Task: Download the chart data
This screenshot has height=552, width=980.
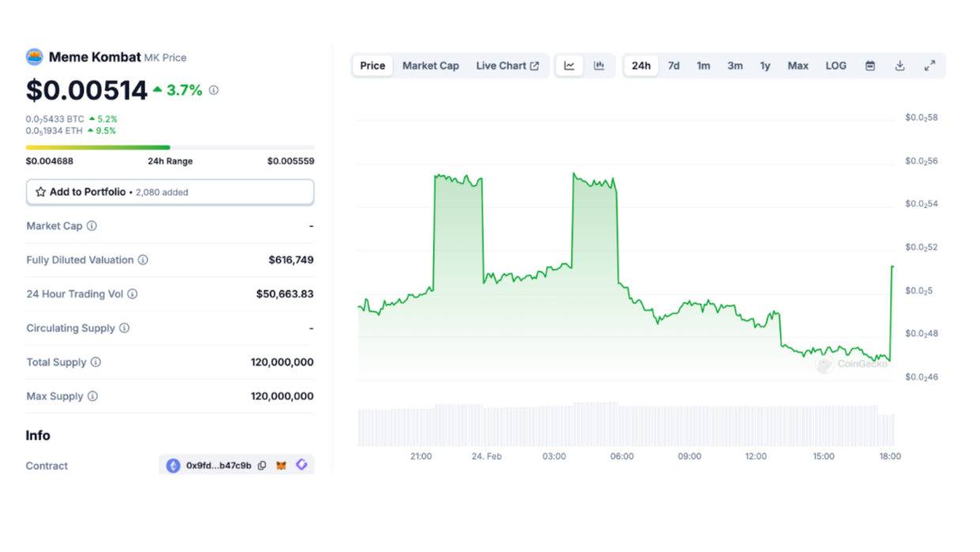Action: coord(899,66)
